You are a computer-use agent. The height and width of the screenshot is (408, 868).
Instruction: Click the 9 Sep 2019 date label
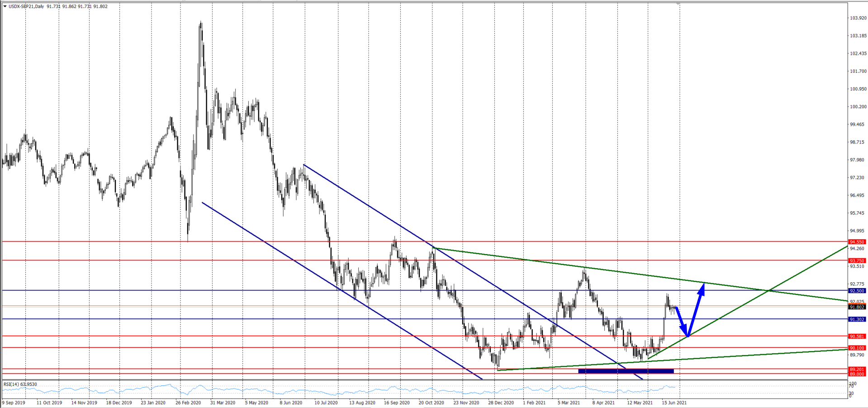(x=14, y=403)
